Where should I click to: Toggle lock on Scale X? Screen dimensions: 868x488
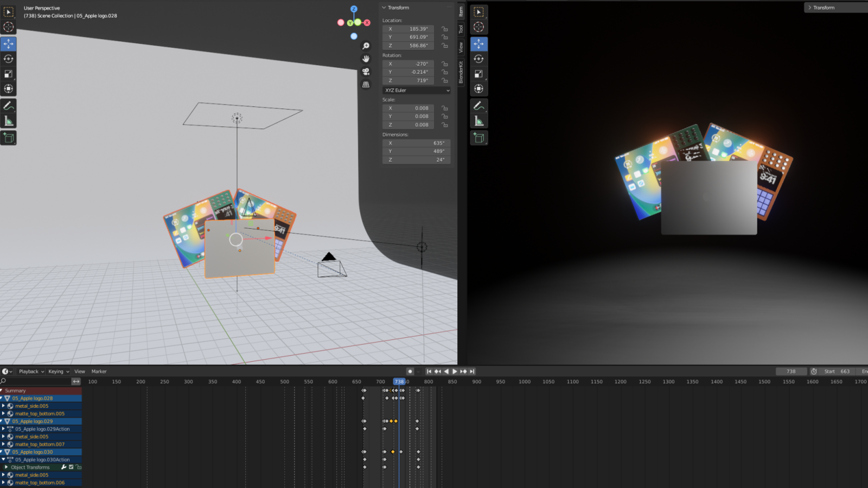pos(445,108)
